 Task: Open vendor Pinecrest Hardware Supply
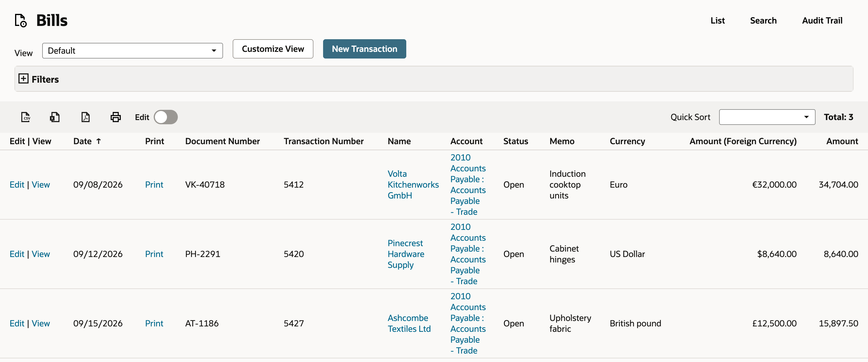[406, 254]
